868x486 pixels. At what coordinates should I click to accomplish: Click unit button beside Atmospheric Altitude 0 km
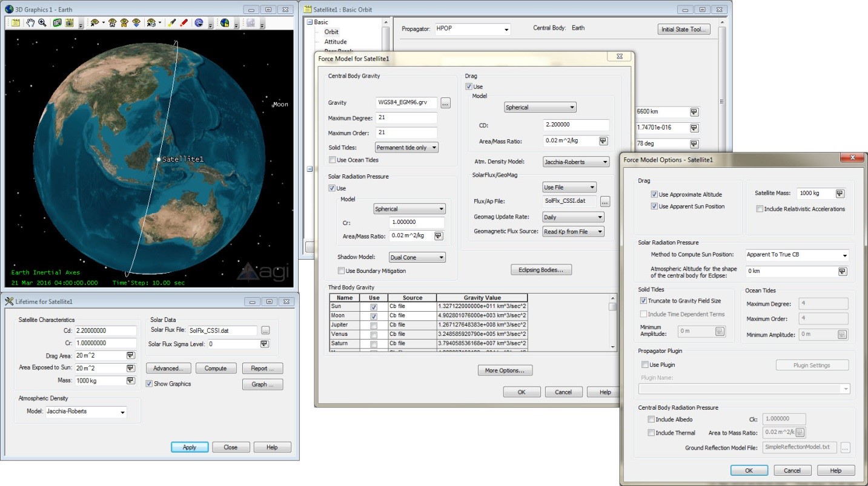click(x=843, y=271)
